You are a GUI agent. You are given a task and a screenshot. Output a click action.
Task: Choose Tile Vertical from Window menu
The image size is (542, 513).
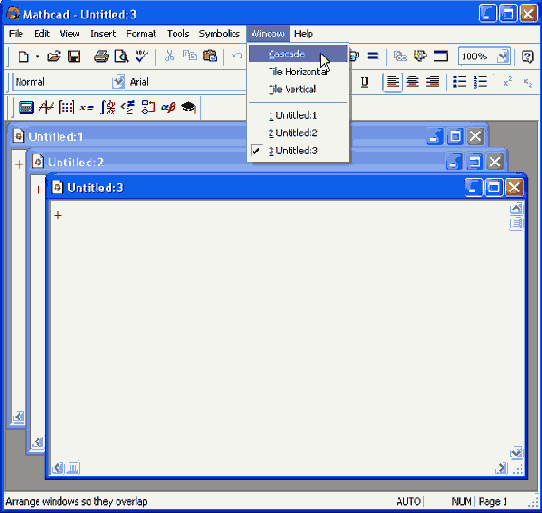pos(292,89)
